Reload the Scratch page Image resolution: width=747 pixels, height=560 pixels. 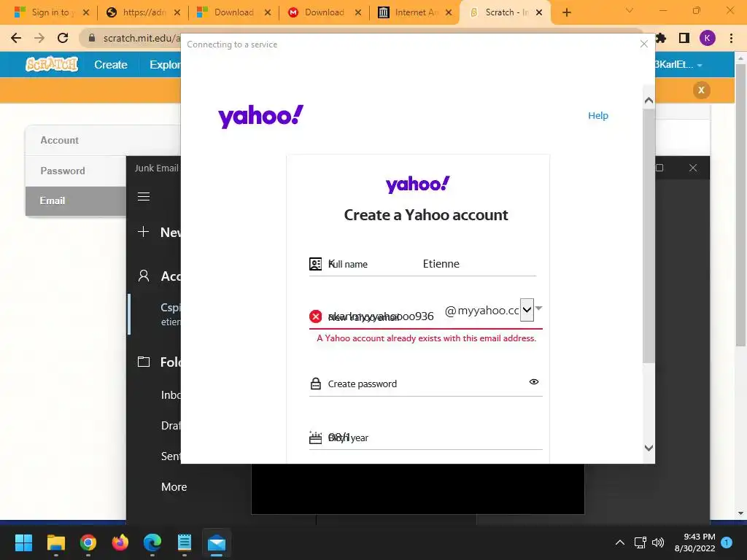[x=63, y=38]
